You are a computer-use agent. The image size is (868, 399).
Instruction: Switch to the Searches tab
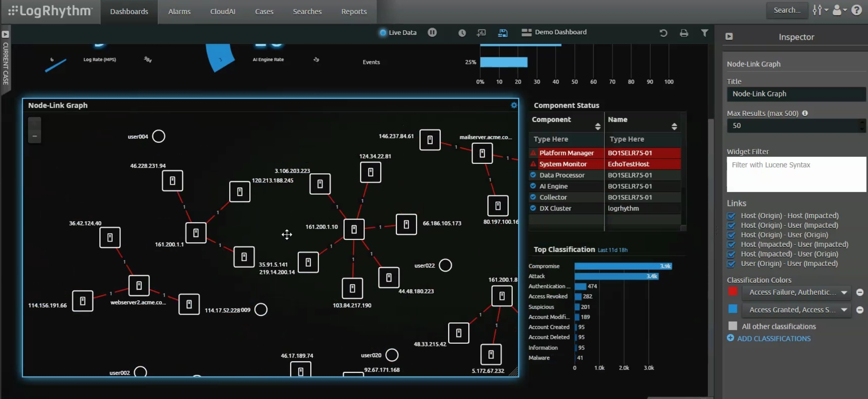(x=307, y=11)
